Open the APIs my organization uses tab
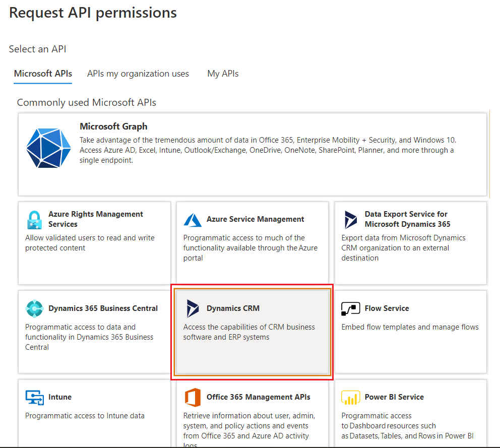Viewport: 500px width, 448px height. tap(138, 74)
